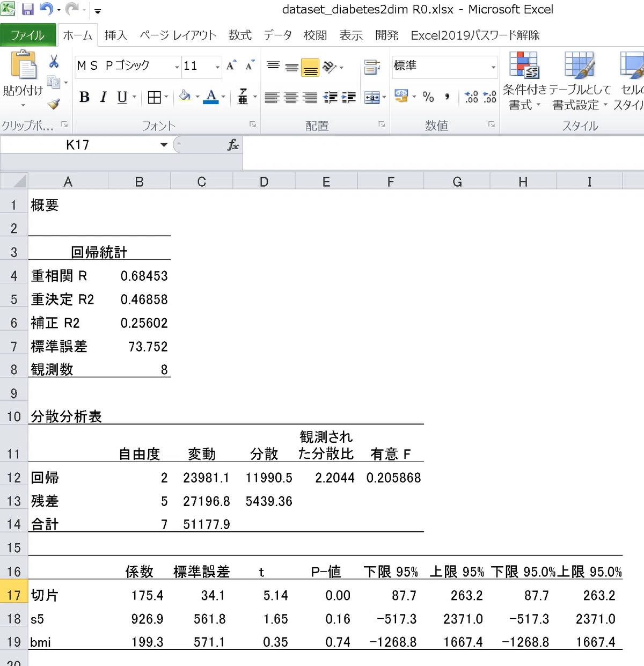Click the Increase Decimal icon

[x=471, y=97]
